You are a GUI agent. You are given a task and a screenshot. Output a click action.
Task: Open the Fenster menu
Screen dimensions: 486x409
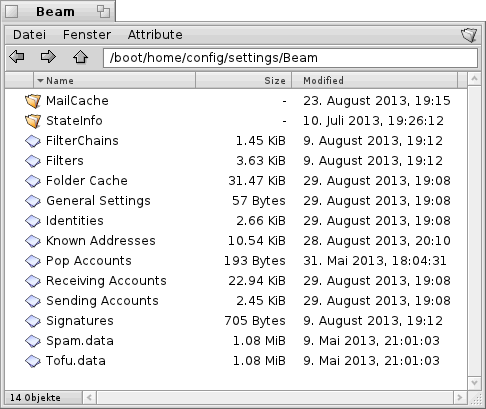coord(87,35)
